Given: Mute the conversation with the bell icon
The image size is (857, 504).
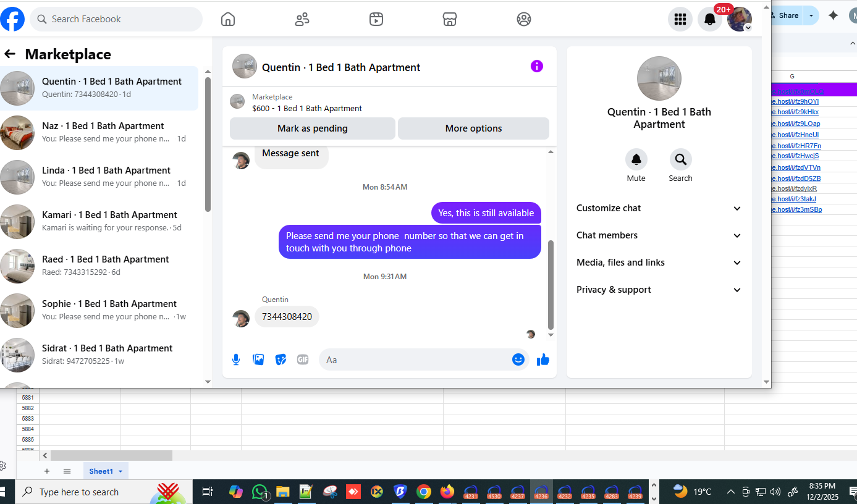Looking at the screenshot, I should point(636,160).
